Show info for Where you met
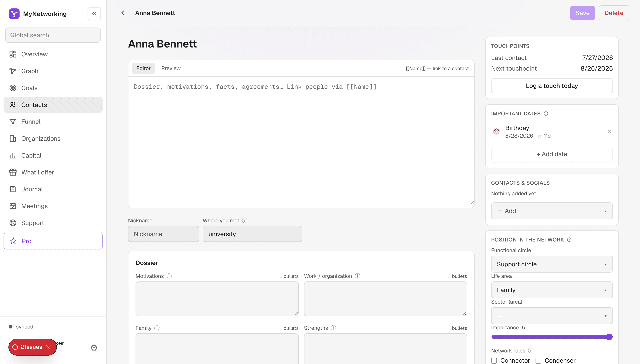 click(x=245, y=220)
